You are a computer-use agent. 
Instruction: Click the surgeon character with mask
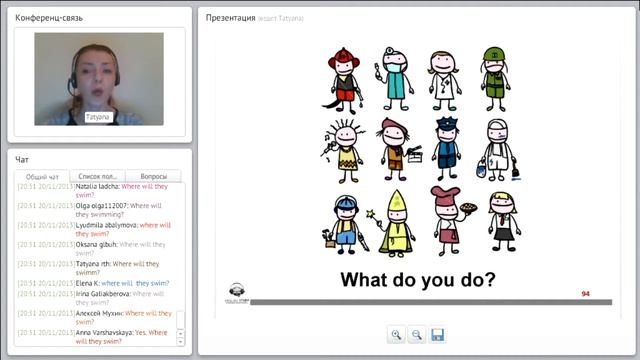[x=394, y=79]
